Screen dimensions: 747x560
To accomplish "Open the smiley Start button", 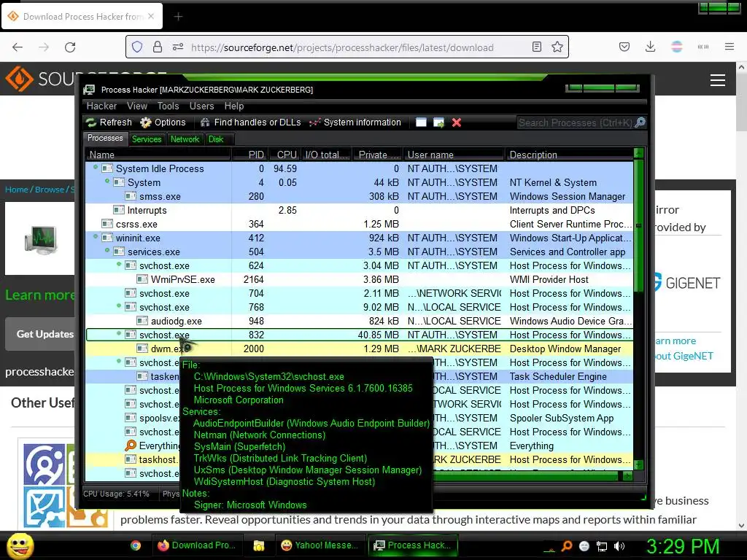I will click(20, 545).
